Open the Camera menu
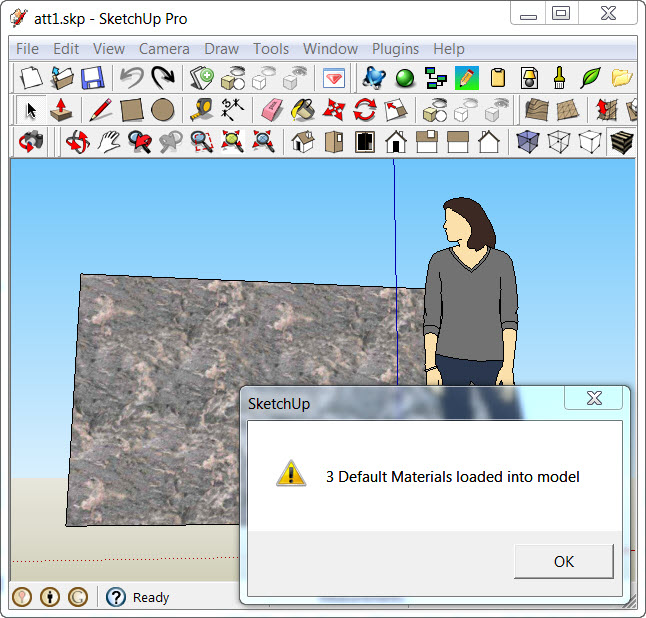Screen dimensions: 646x618 tap(164, 48)
